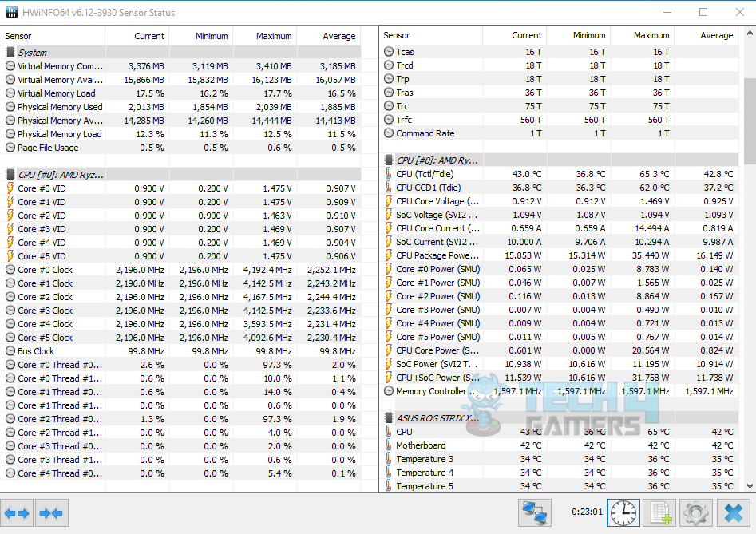Click the left pane Maximum column header
Image resolution: width=756 pixels, height=534 pixels.
click(x=265, y=36)
